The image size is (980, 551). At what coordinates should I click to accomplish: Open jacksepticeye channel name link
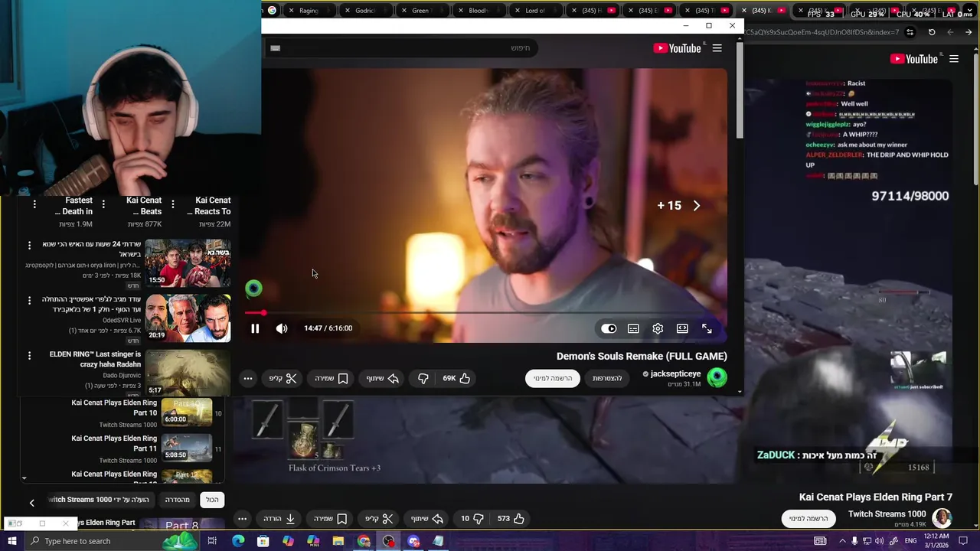(675, 373)
